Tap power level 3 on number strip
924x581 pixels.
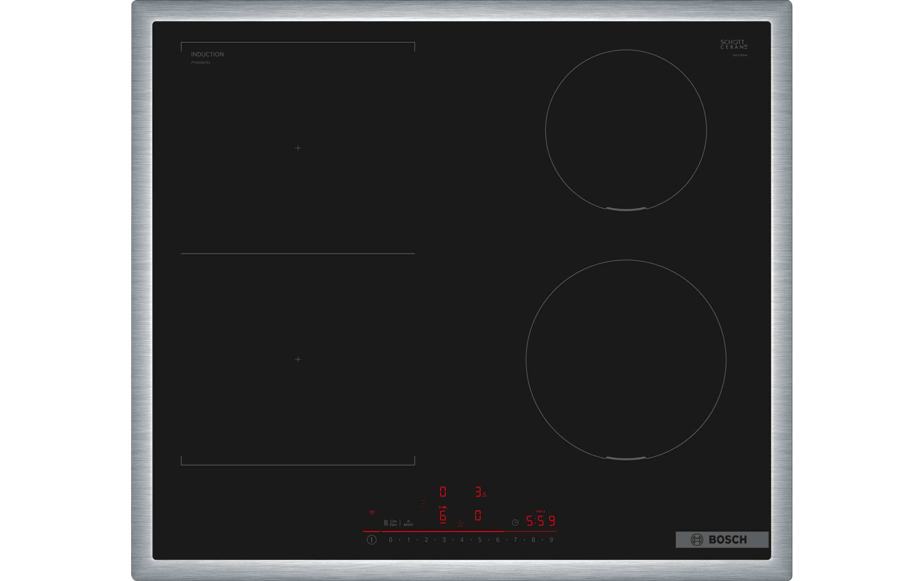pos(444,539)
